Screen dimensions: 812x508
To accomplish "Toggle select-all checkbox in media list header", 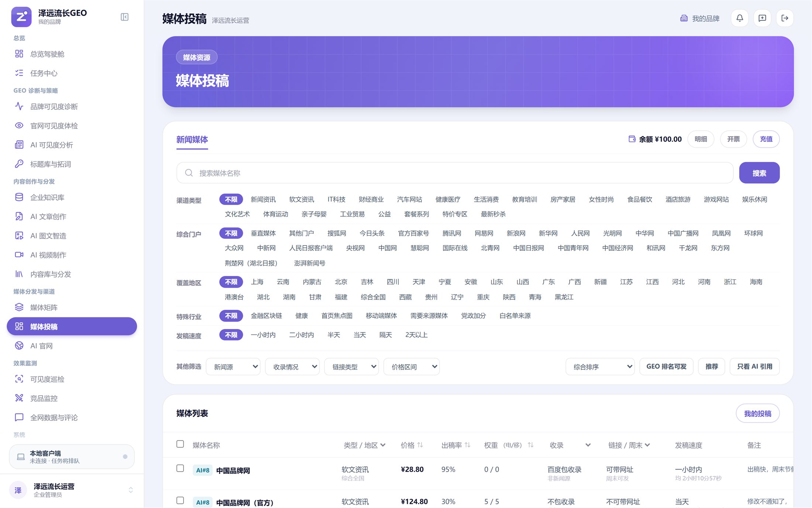I will coord(180,444).
